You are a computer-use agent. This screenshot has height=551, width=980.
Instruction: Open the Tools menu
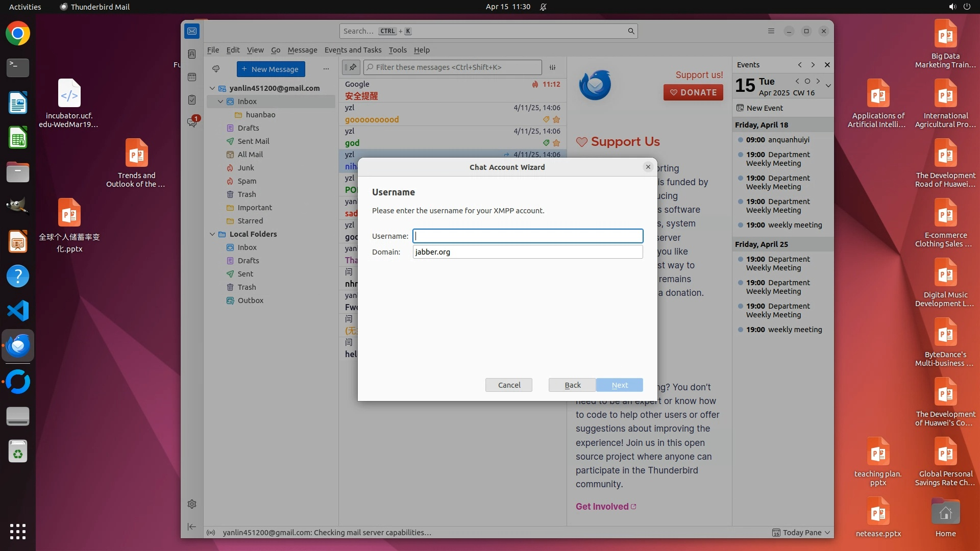[x=397, y=50]
